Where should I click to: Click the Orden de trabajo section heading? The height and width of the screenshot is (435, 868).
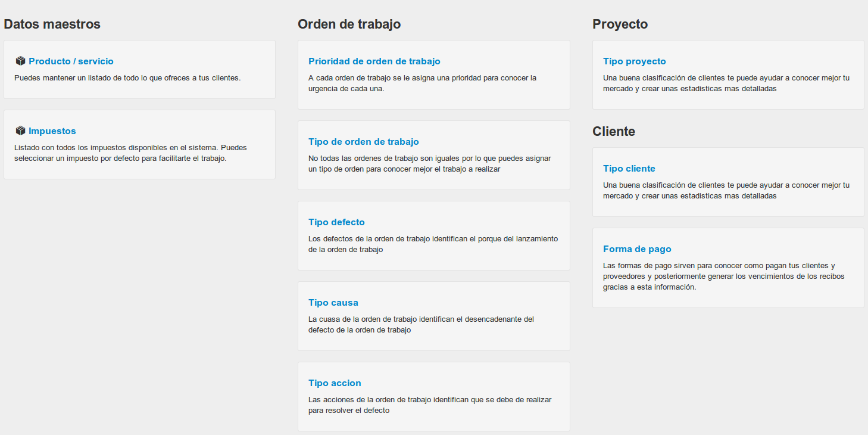point(349,24)
